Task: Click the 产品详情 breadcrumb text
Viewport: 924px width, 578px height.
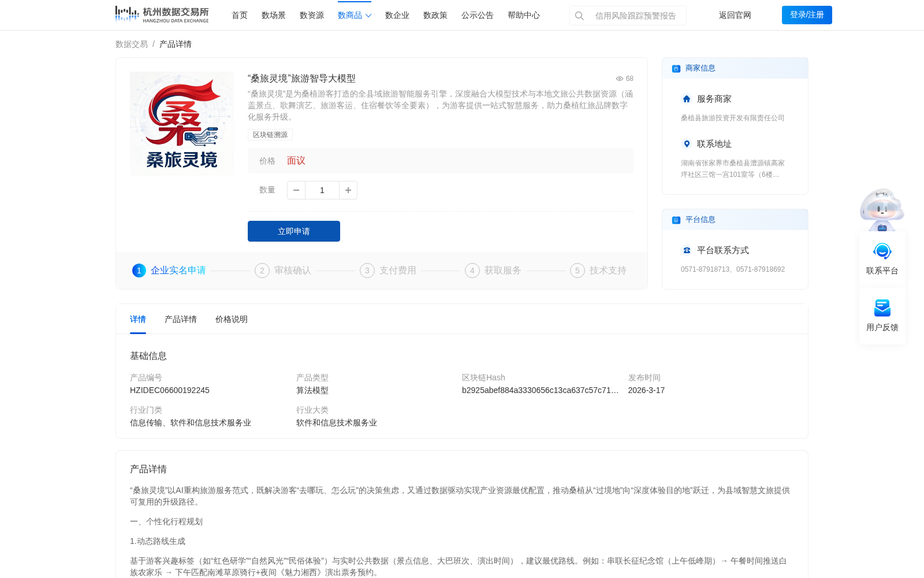Action: coord(176,44)
